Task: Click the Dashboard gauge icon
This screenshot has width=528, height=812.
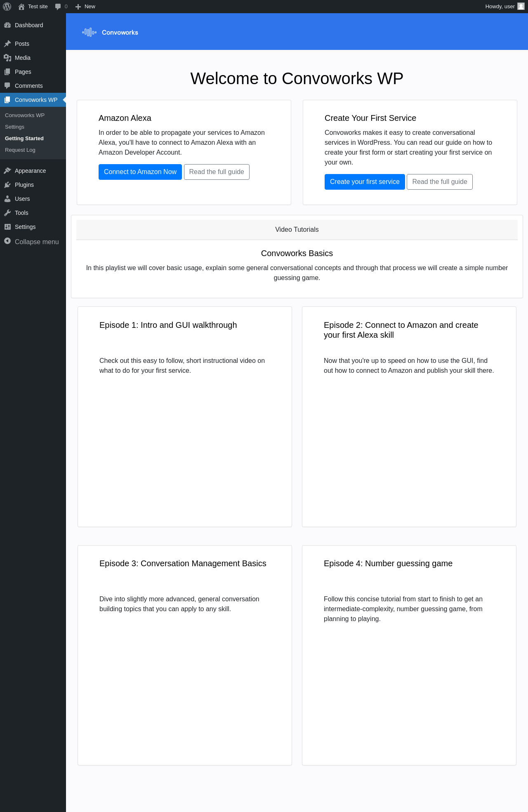Action: 7,25
